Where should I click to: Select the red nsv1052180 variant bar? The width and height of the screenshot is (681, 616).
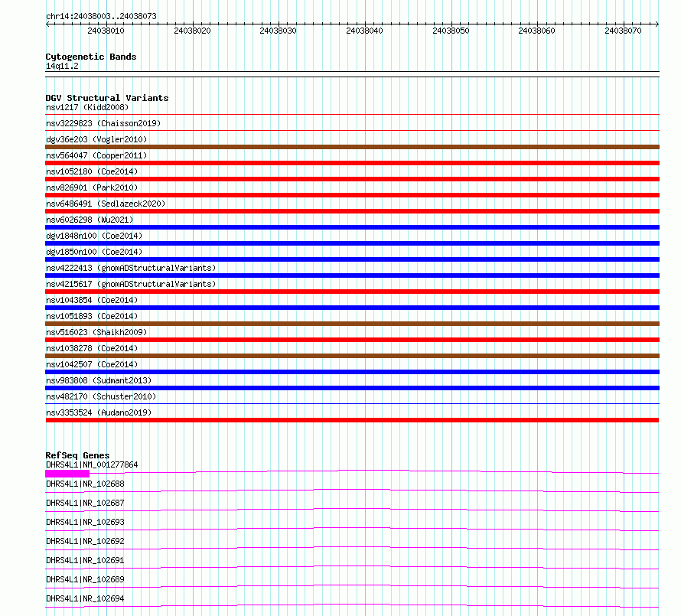click(352, 179)
